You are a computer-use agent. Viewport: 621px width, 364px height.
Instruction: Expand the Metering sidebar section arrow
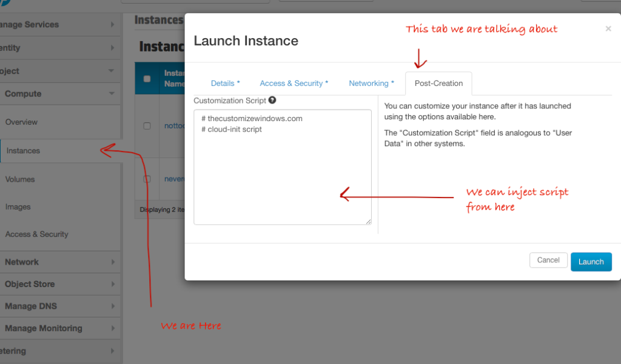click(x=112, y=351)
